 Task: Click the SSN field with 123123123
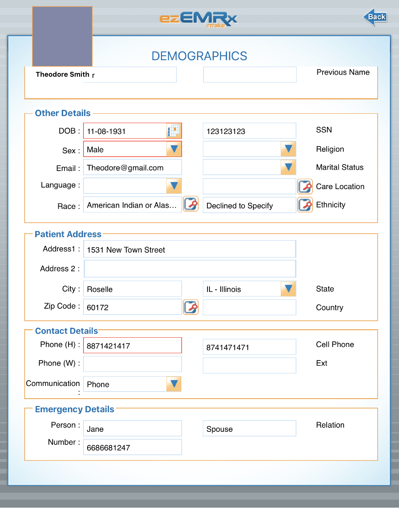[249, 131]
